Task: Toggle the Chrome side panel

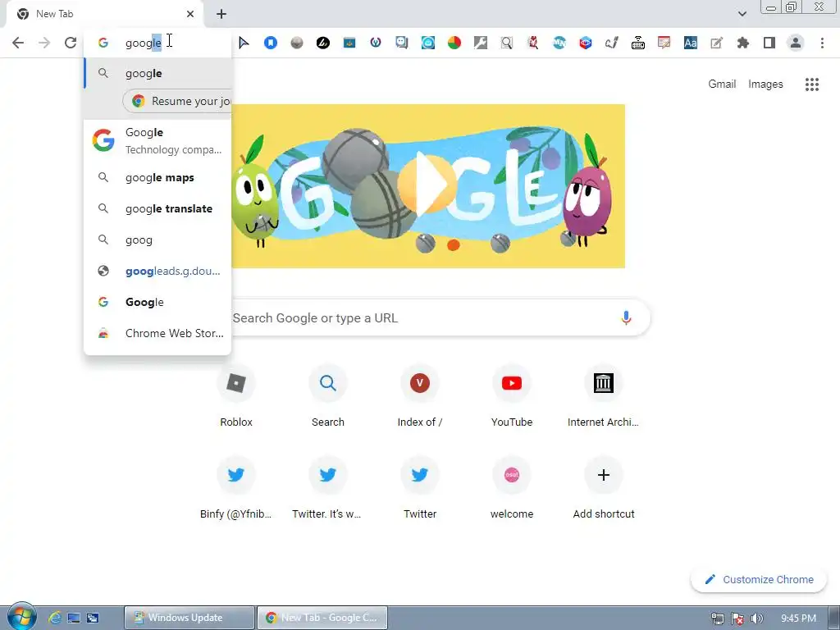Action: click(769, 43)
